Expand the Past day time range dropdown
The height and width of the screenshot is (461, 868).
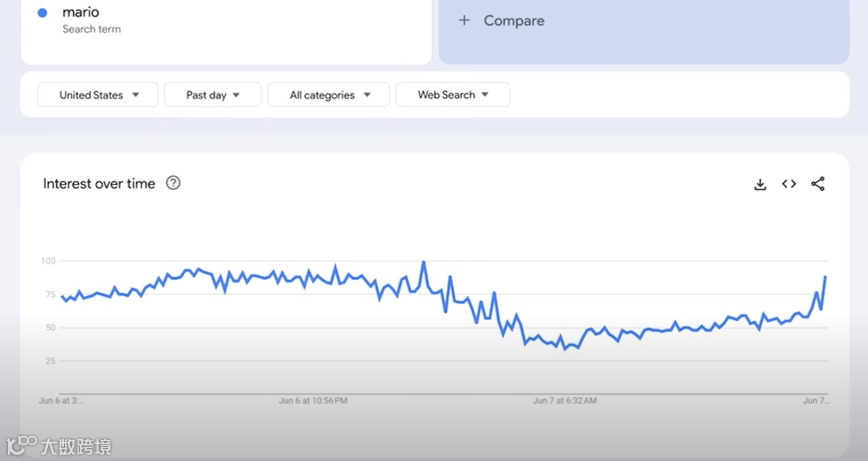point(212,95)
